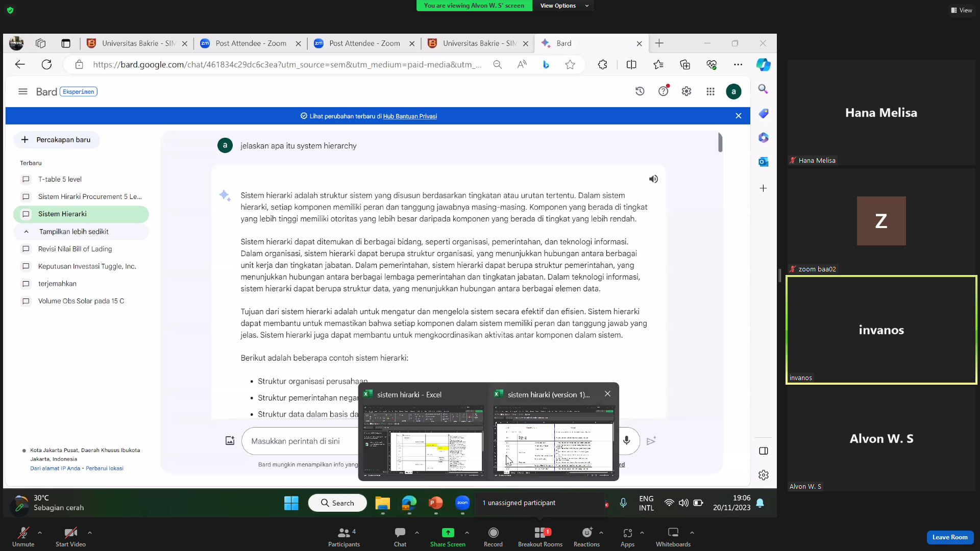This screenshot has height=551, width=980.
Task: Open Zoom Breakout Rooms
Action: pos(540,537)
